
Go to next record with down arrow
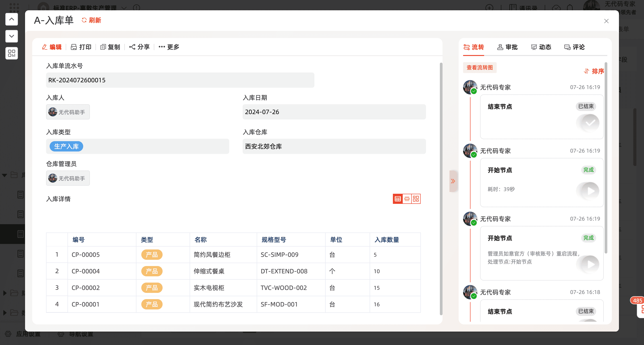coord(11,36)
